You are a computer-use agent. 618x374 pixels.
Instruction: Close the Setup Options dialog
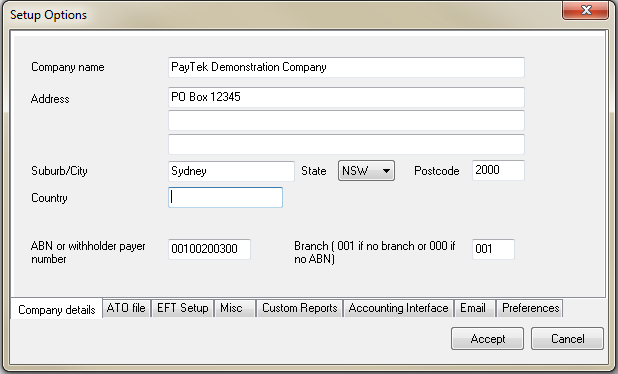point(585,10)
